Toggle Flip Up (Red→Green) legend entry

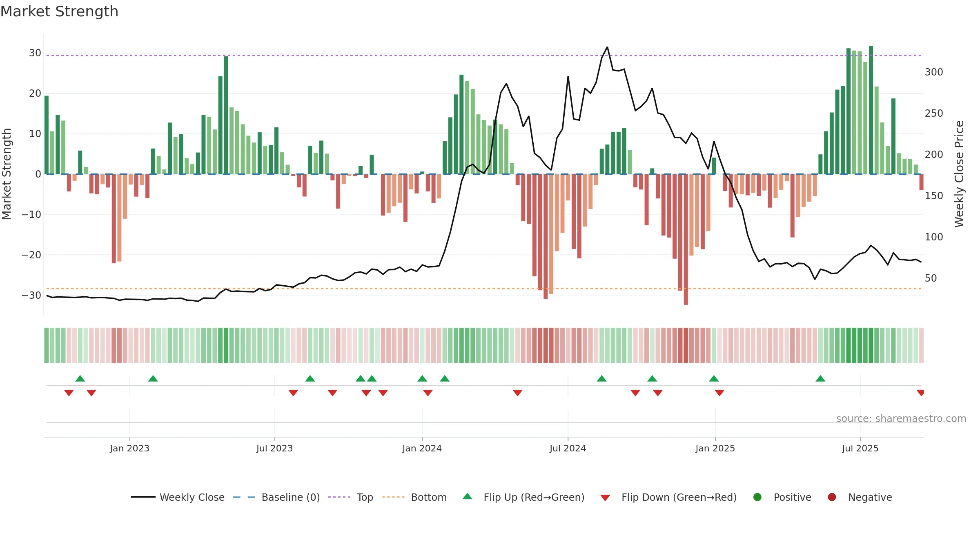(x=523, y=497)
